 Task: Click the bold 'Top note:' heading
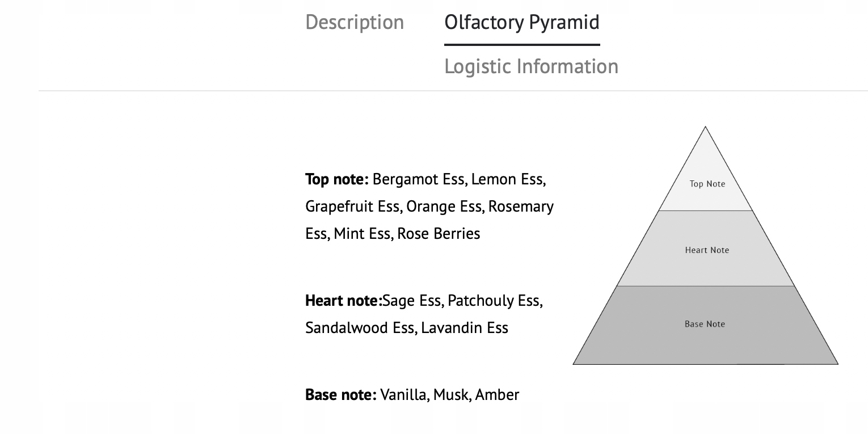337,179
